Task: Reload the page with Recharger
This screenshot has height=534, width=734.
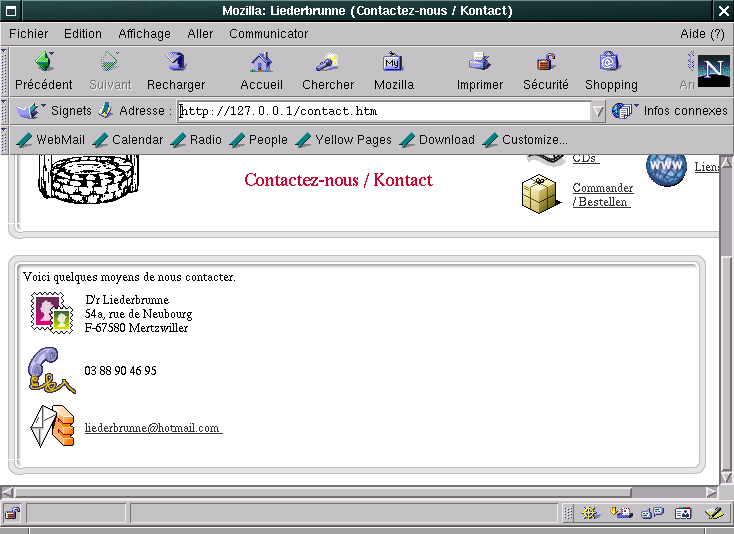Action: point(176,63)
